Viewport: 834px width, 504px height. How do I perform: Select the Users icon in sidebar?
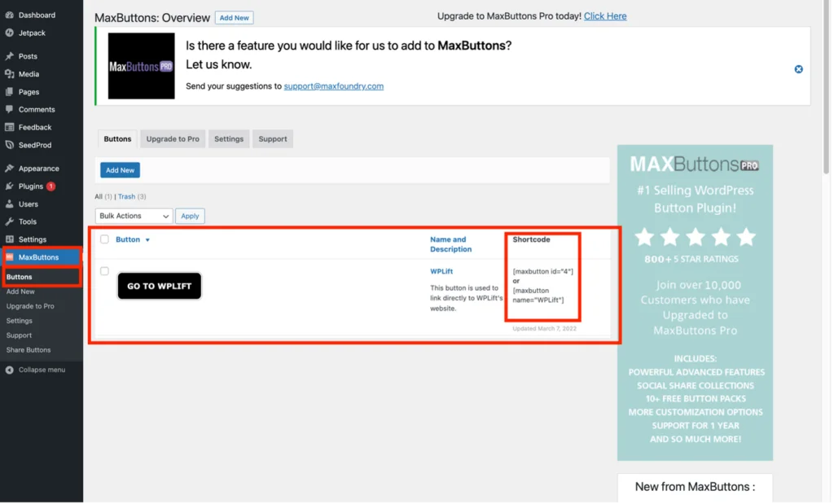(x=10, y=204)
